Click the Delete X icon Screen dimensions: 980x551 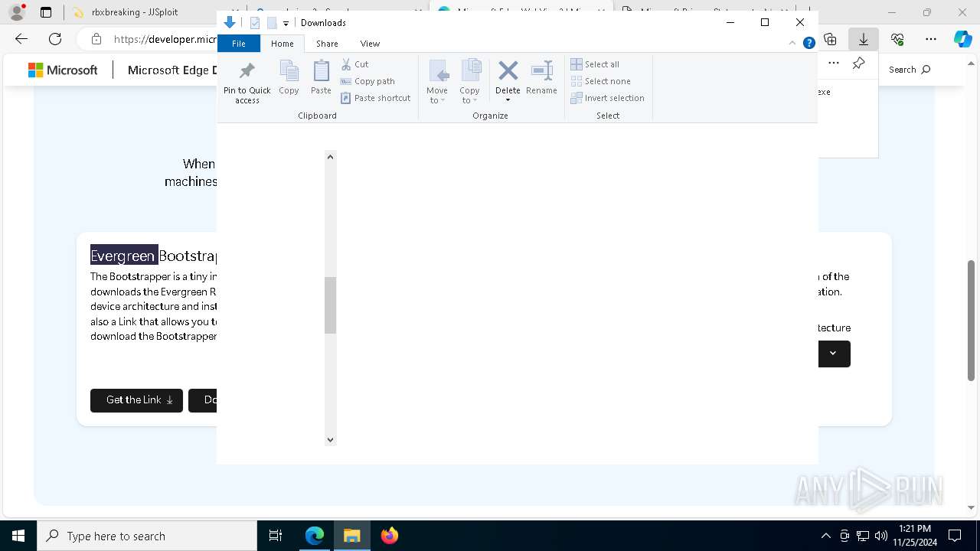point(508,71)
